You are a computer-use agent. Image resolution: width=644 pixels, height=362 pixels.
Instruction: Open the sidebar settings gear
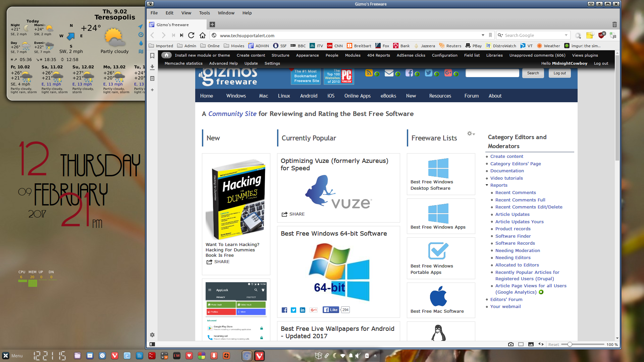point(152,335)
